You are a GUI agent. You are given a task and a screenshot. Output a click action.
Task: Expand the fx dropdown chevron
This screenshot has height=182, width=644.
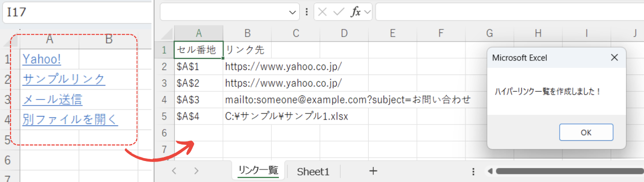click(368, 12)
